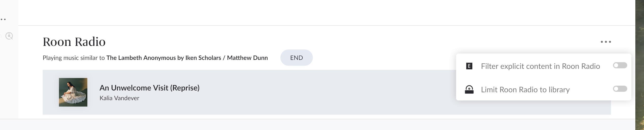Open artist Kalia Vandever
Screen dimensions: 644x130
(x=119, y=98)
